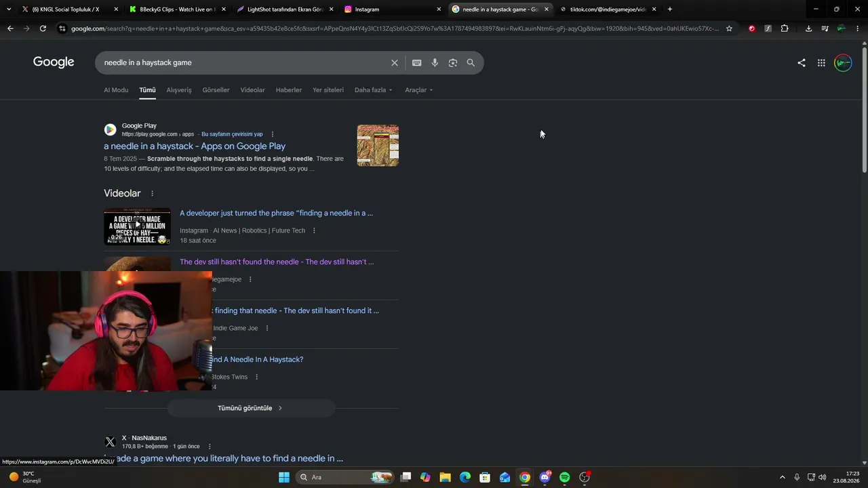The image size is (868, 488).
Task: Open 'A developer just turned the phrase' video link
Action: pyautogui.click(x=276, y=213)
